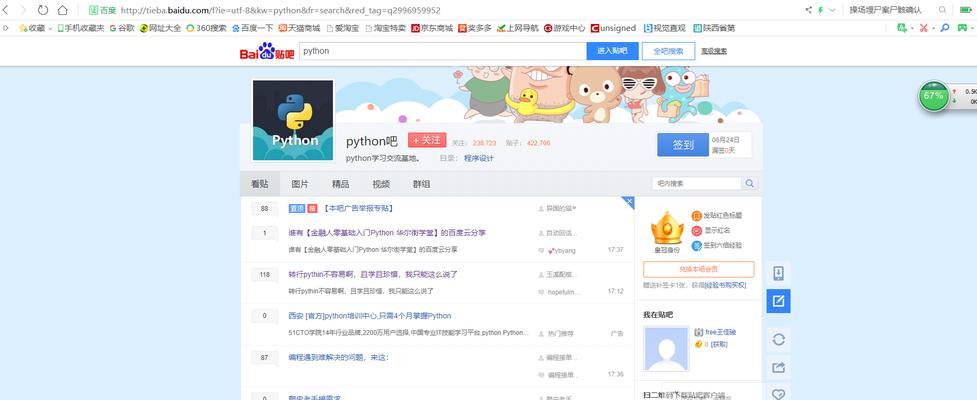Image resolution: width=977 pixels, height=400 pixels.
Task: Open the unsigned bookmark
Action: click(614, 28)
